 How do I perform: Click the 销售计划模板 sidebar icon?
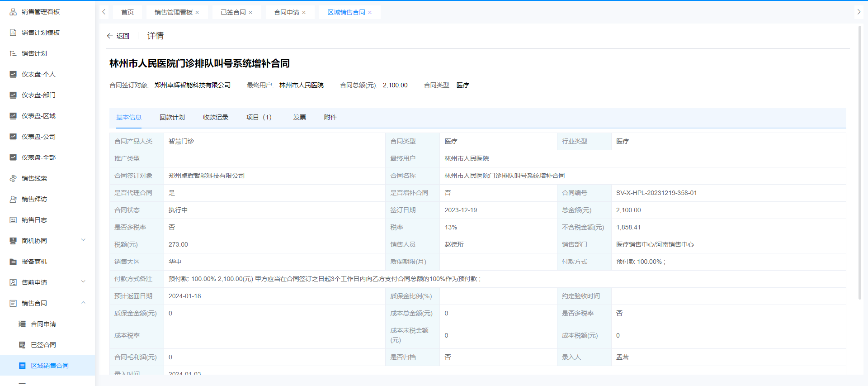13,33
